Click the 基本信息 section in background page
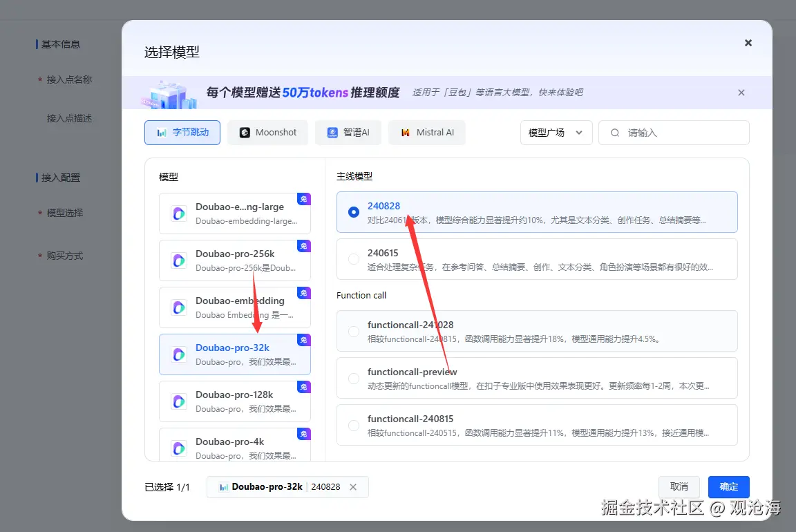Screen dimensions: 796x532 click(60, 45)
